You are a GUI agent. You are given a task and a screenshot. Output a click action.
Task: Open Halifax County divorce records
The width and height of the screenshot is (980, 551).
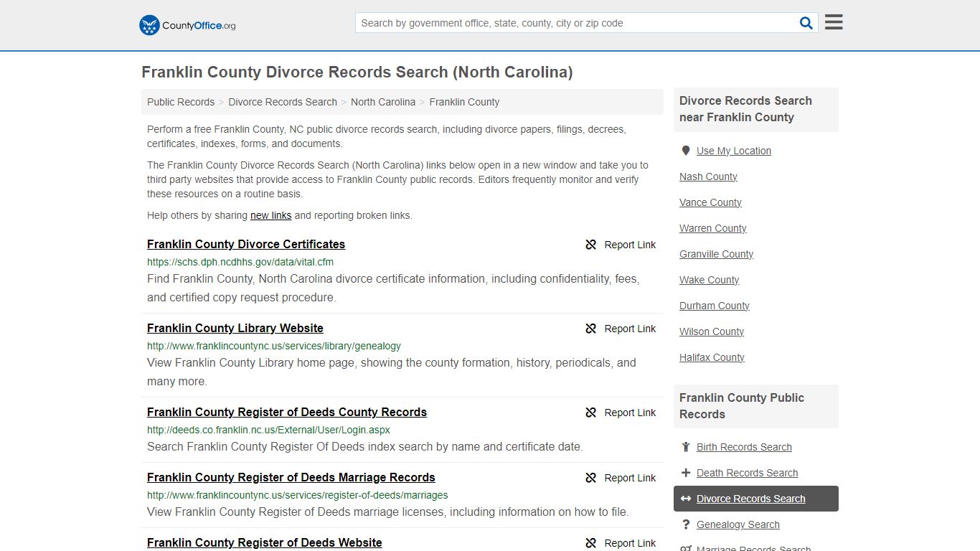pyautogui.click(x=712, y=357)
